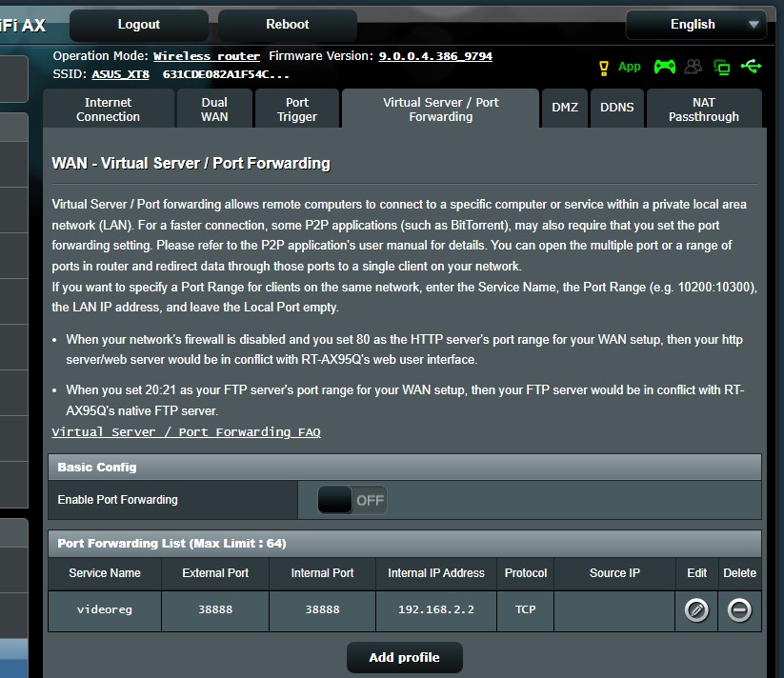The width and height of the screenshot is (784, 678).
Task: Switch to the Port Trigger tab
Action: point(296,108)
